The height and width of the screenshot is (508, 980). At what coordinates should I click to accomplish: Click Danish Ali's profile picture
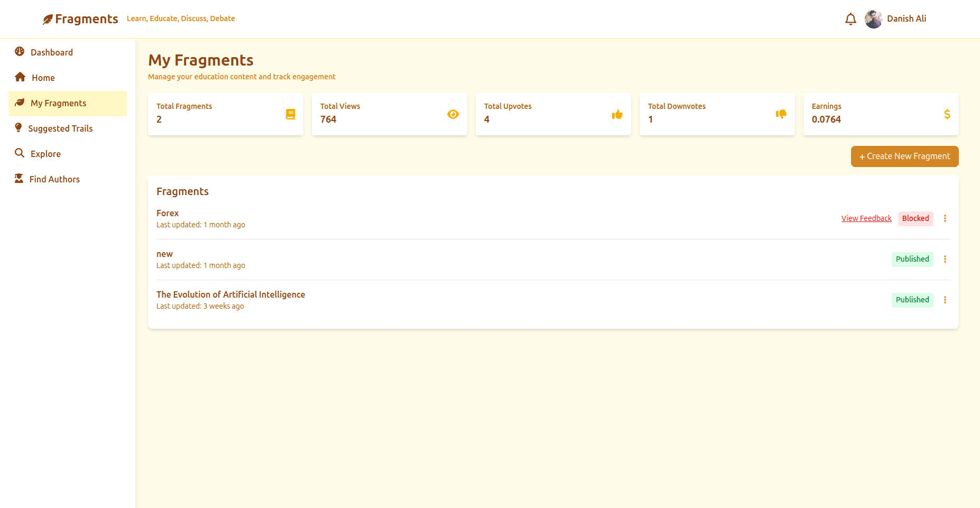point(873,19)
